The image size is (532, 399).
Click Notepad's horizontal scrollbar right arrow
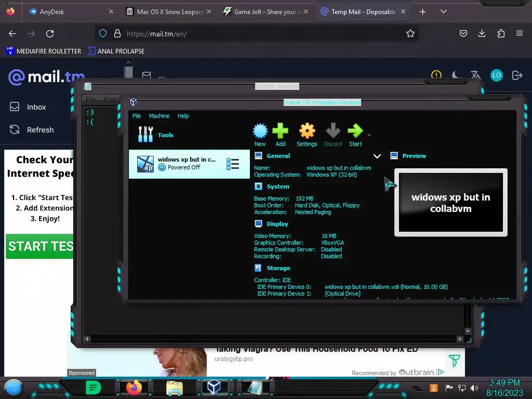point(460,339)
